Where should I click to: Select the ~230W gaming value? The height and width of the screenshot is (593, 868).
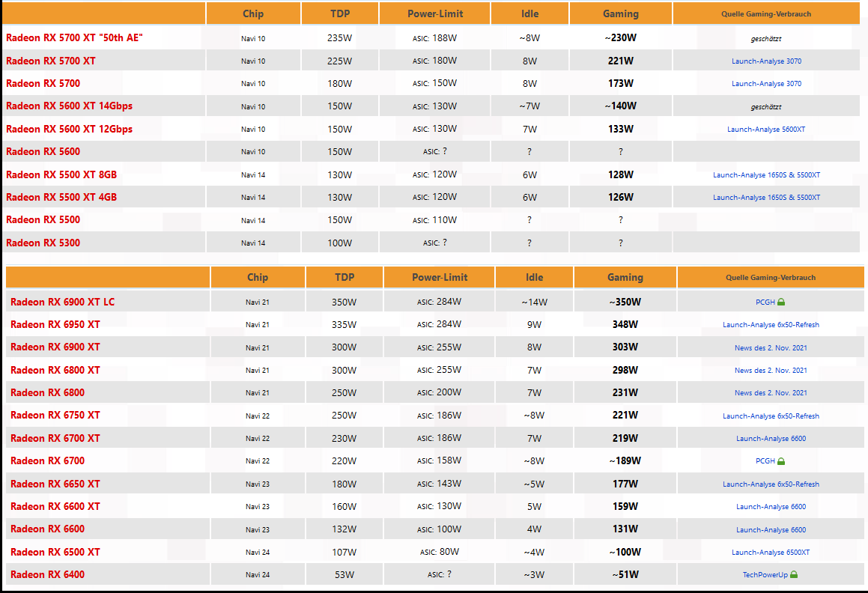(621, 38)
